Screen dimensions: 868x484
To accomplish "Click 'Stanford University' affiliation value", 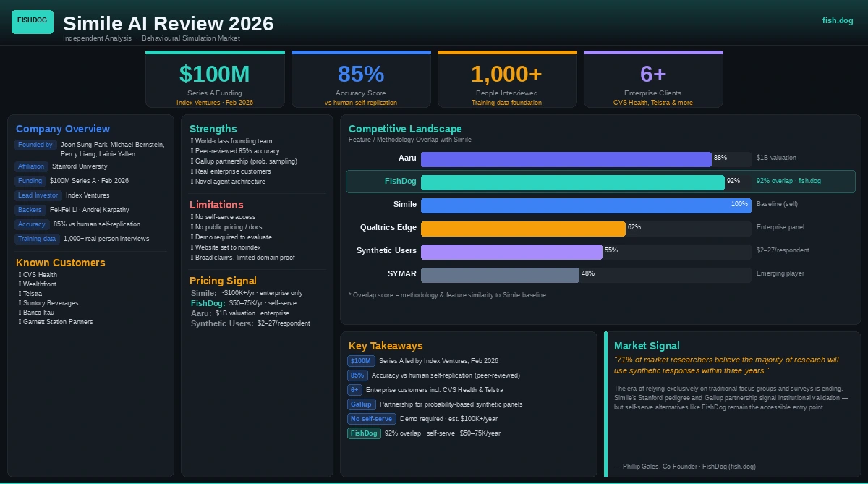I will point(80,166).
